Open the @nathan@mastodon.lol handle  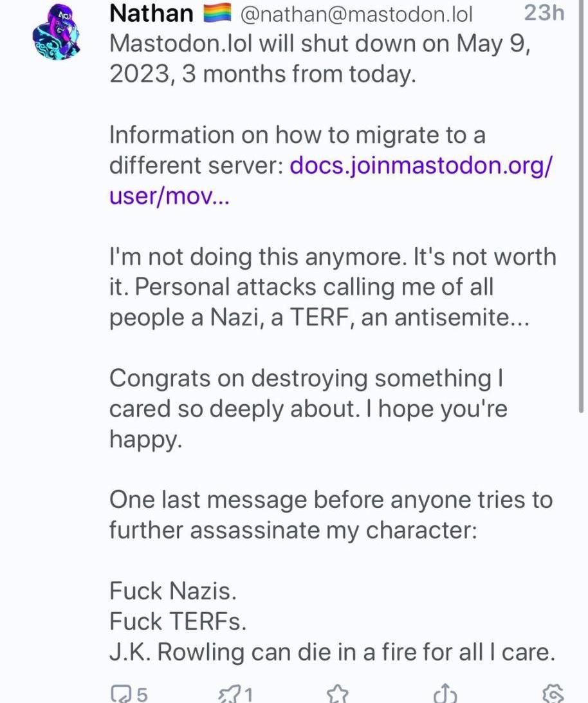356,14
